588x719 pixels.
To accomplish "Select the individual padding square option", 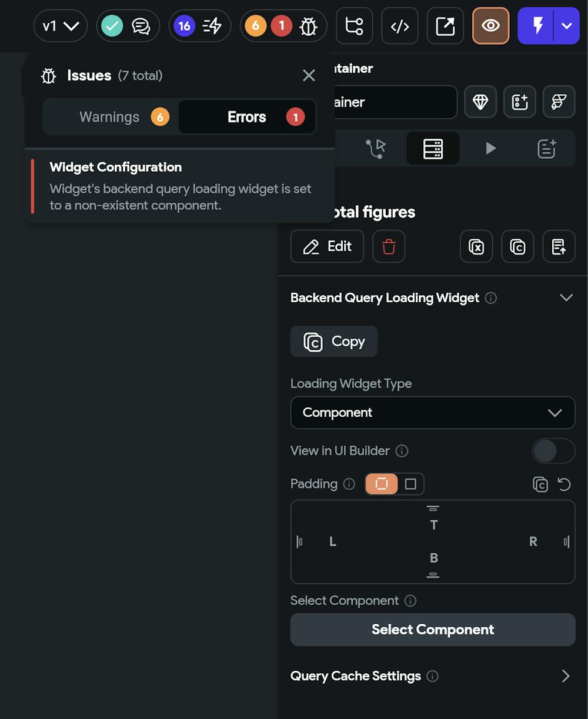I will pos(410,484).
